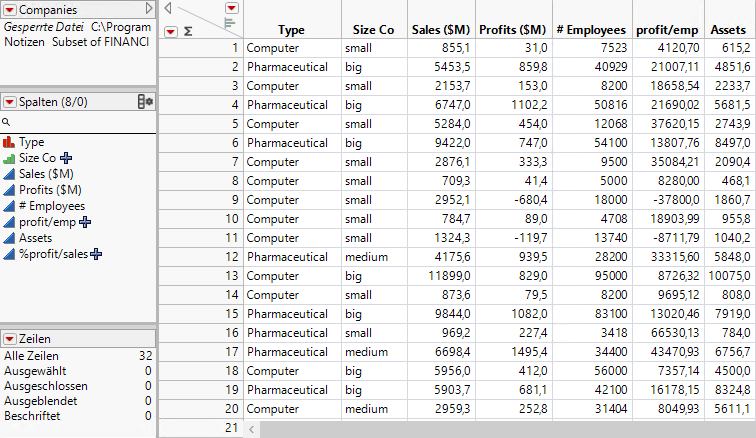Click the continuous icon beside # Employees

9,206
